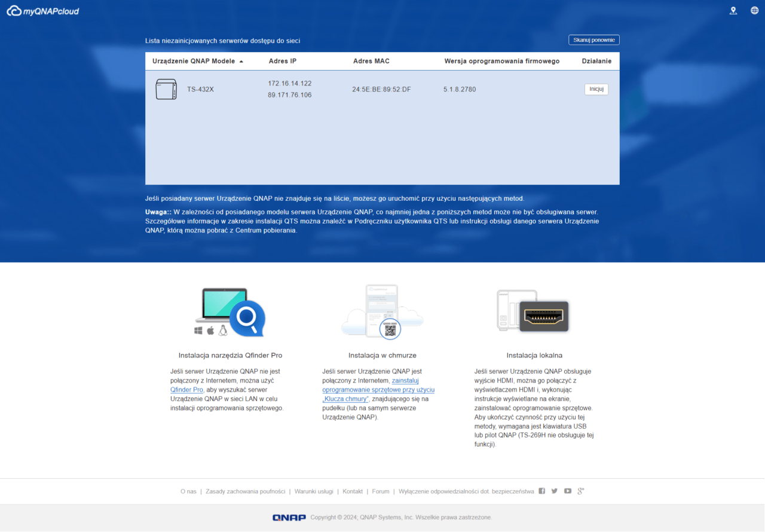The height and width of the screenshot is (532, 765).
Task: Select MAC address 24:5E:BE:89:52:DF
Action: click(x=381, y=90)
